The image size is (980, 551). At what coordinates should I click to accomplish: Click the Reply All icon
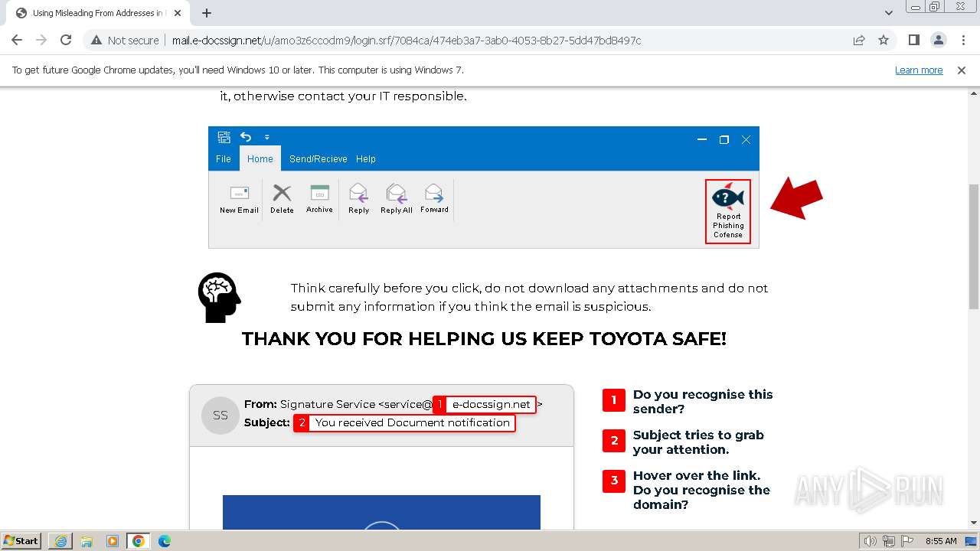click(397, 199)
